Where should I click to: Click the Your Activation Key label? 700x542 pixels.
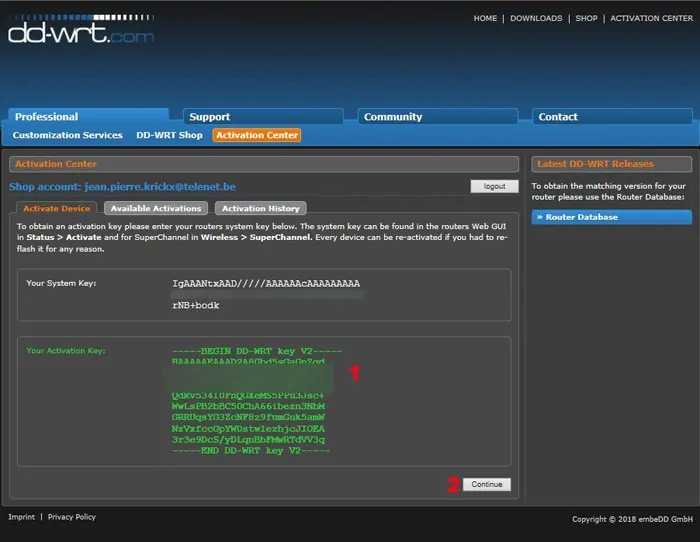click(x=66, y=350)
